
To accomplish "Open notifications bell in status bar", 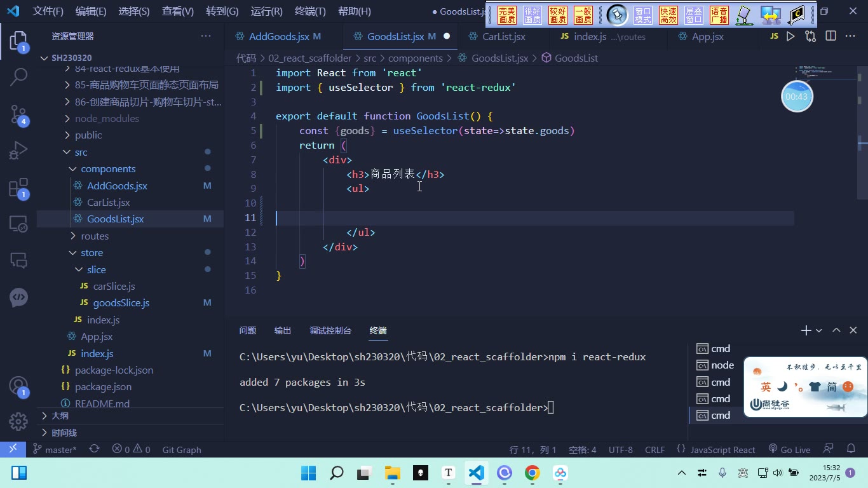I will [x=850, y=449].
